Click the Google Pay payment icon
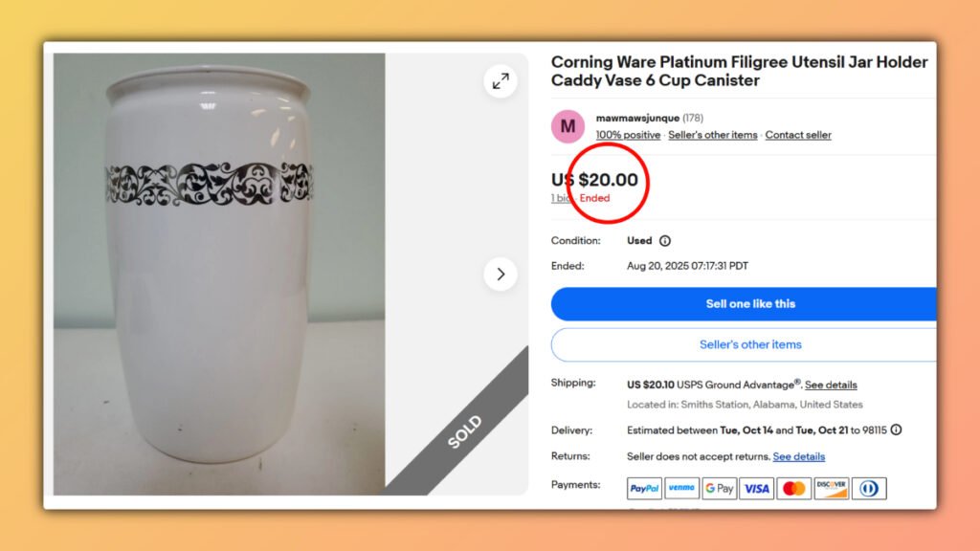 click(x=719, y=488)
